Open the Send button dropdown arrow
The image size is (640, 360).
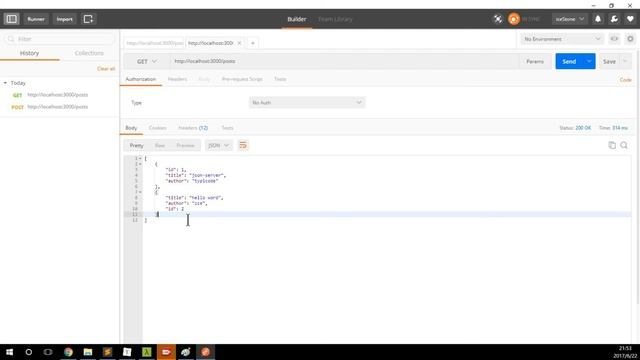pyautogui.click(x=589, y=61)
